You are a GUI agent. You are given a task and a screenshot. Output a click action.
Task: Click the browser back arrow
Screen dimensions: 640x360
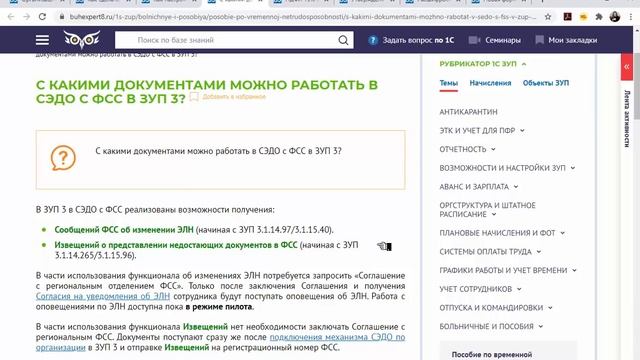(x=11, y=17)
